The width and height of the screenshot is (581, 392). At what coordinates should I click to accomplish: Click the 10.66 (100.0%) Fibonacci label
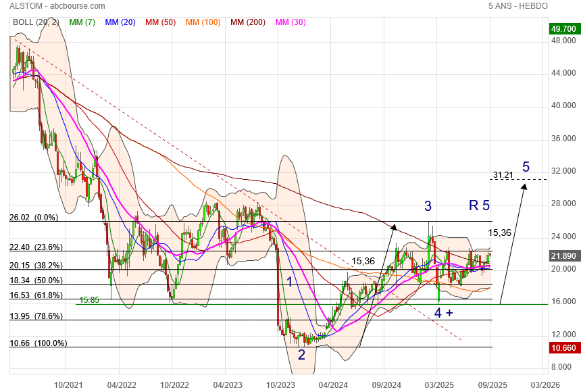coord(38,343)
